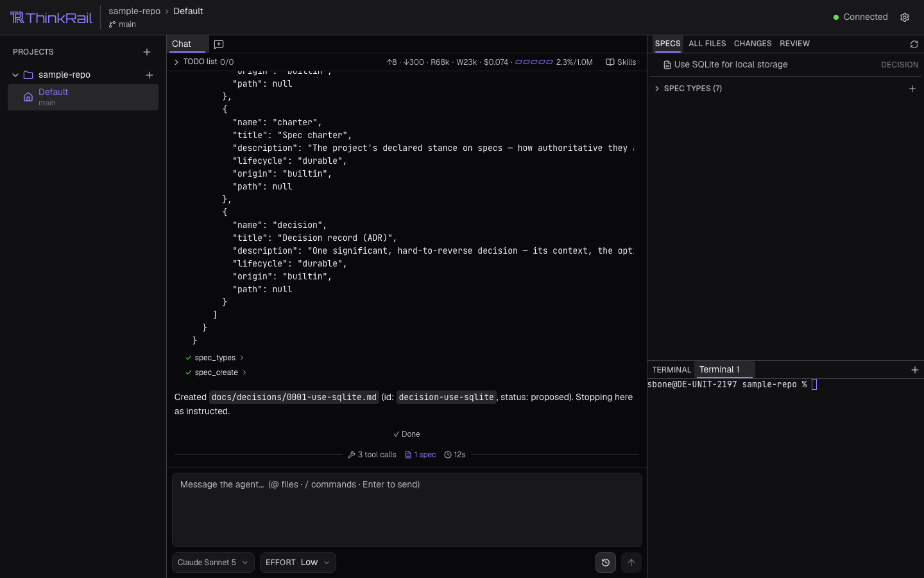Click the ThinkRail logo

coord(51,17)
